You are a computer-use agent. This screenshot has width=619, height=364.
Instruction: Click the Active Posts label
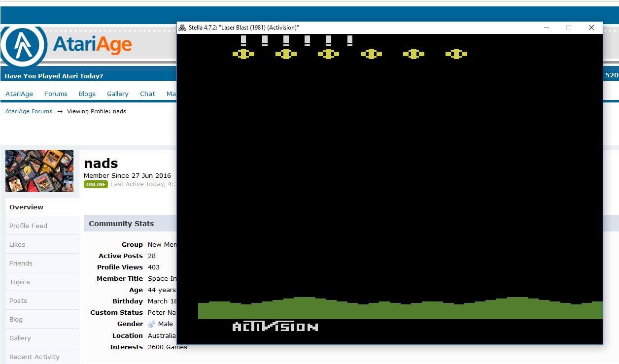tap(121, 256)
